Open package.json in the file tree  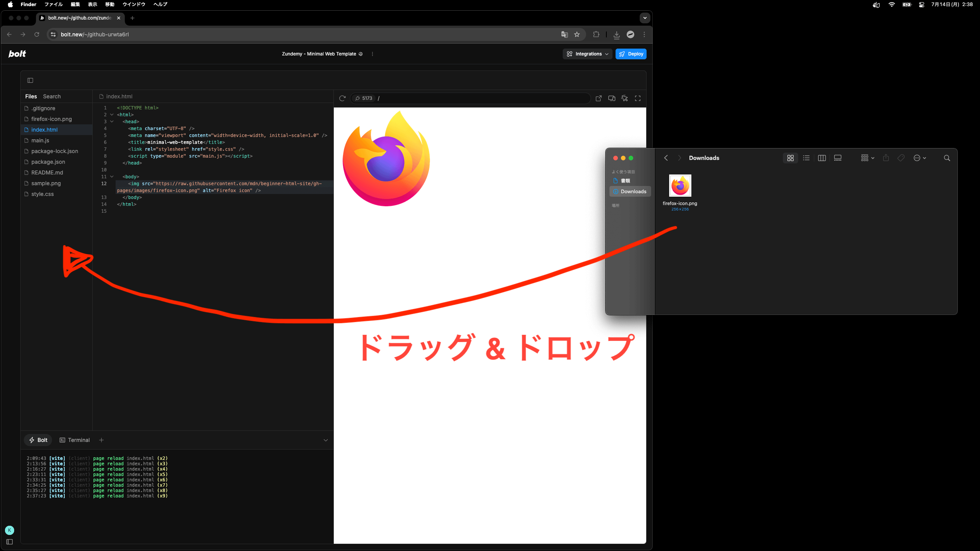tap(57, 162)
